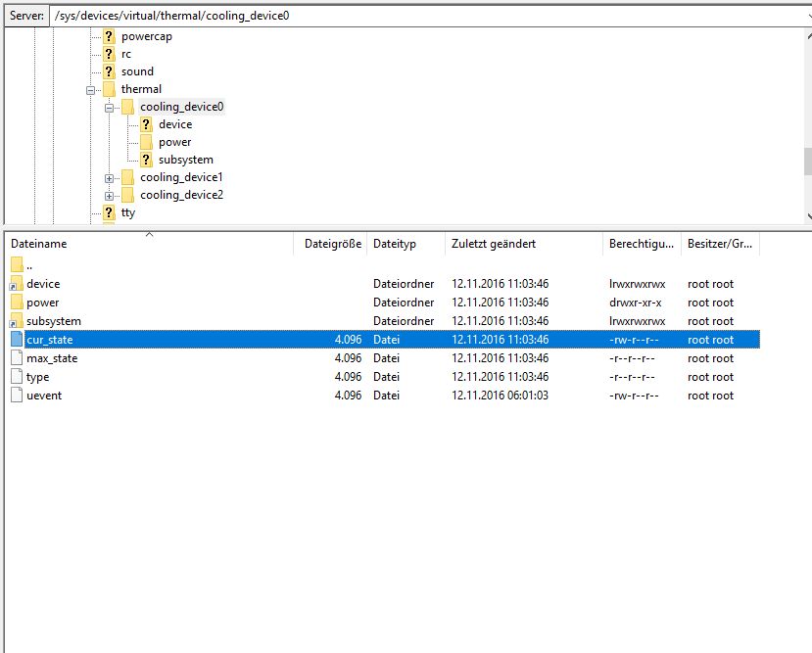
Task: Click the device symlink folder icon in the file list
Action: (x=17, y=284)
